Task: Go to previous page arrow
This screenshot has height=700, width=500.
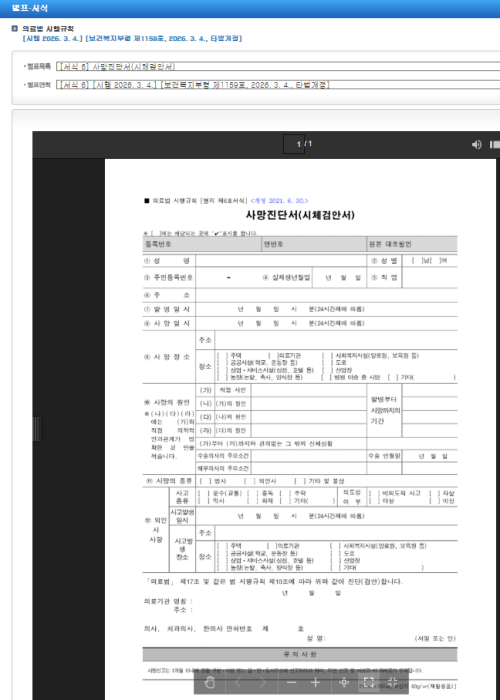Action: [238, 683]
